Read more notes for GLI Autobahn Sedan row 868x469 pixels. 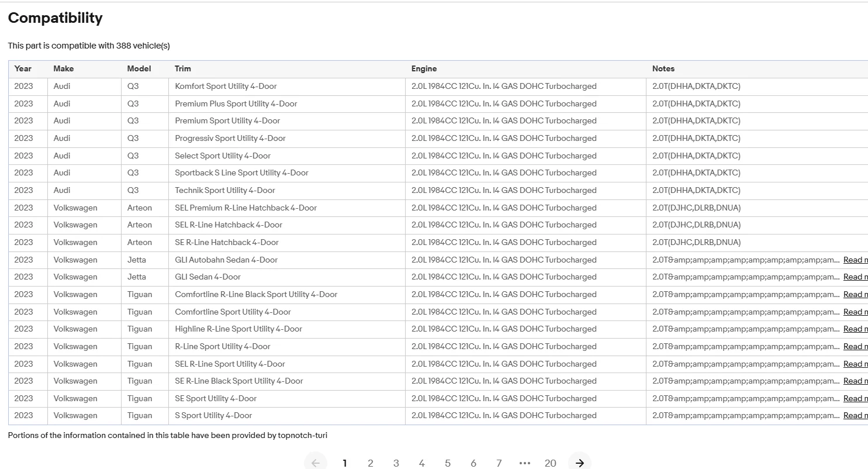(x=856, y=260)
